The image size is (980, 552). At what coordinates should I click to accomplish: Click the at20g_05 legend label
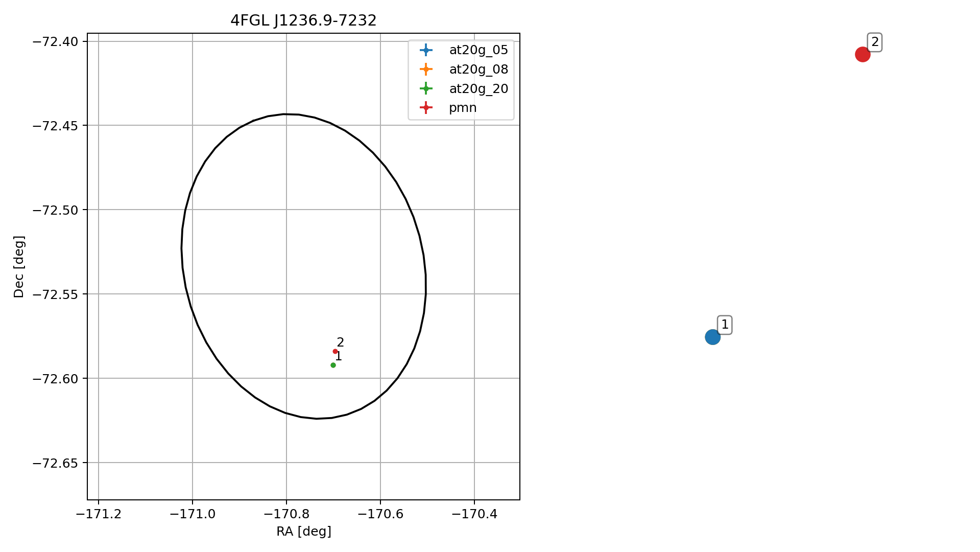[x=479, y=50]
